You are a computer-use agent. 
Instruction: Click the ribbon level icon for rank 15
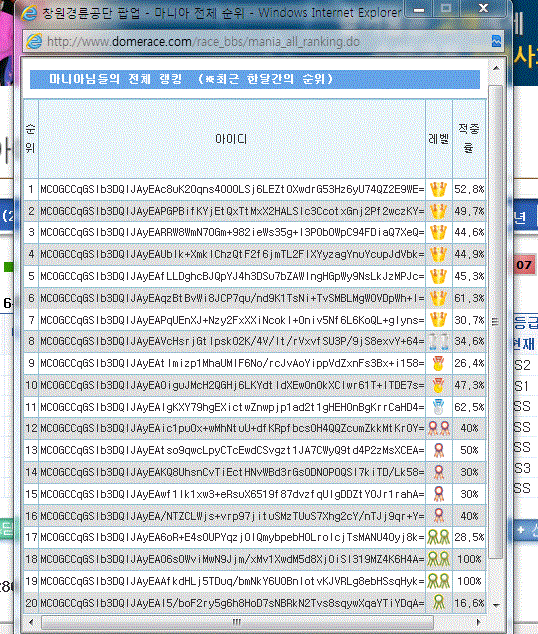439,494
